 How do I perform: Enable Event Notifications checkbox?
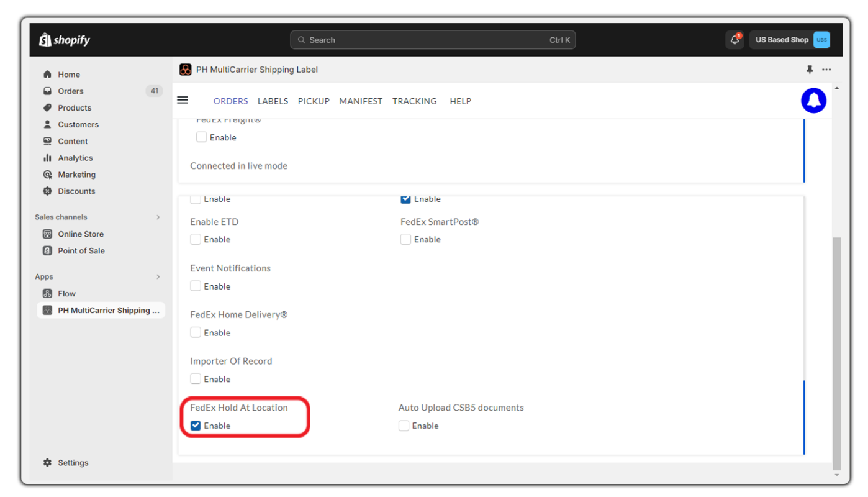click(x=196, y=286)
